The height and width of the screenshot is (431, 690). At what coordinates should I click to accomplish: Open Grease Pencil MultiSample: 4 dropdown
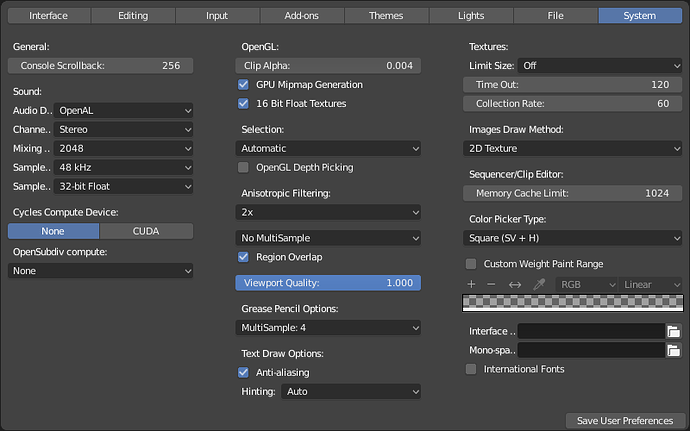328,328
